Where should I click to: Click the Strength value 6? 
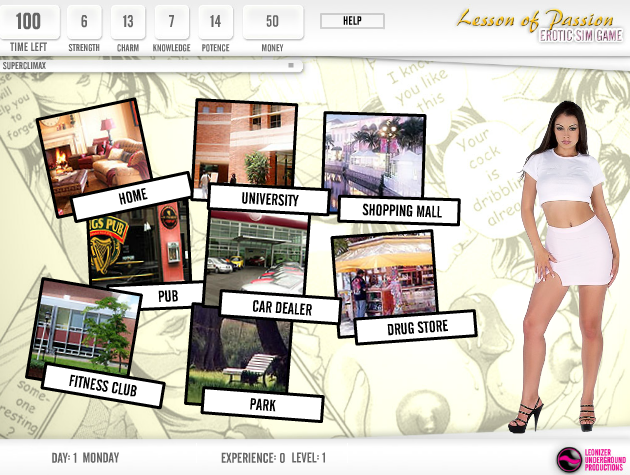tap(84, 21)
